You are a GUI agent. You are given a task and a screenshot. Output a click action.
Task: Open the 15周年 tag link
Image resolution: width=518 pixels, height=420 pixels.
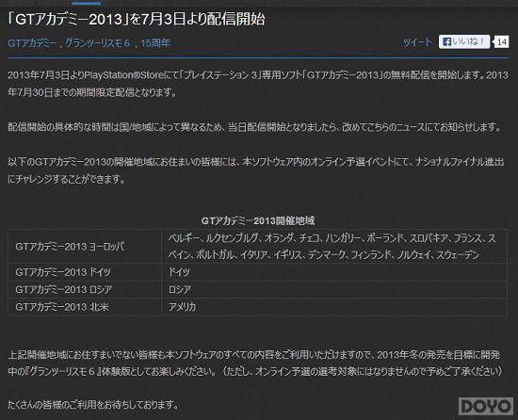[x=155, y=43]
